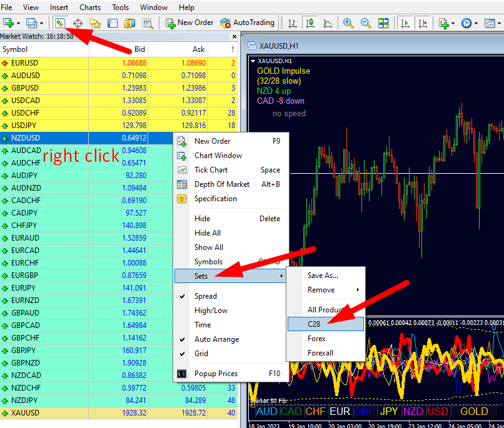
Task: Select Tick Chart in context menu
Action: pyautogui.click(x=231, y=170)
